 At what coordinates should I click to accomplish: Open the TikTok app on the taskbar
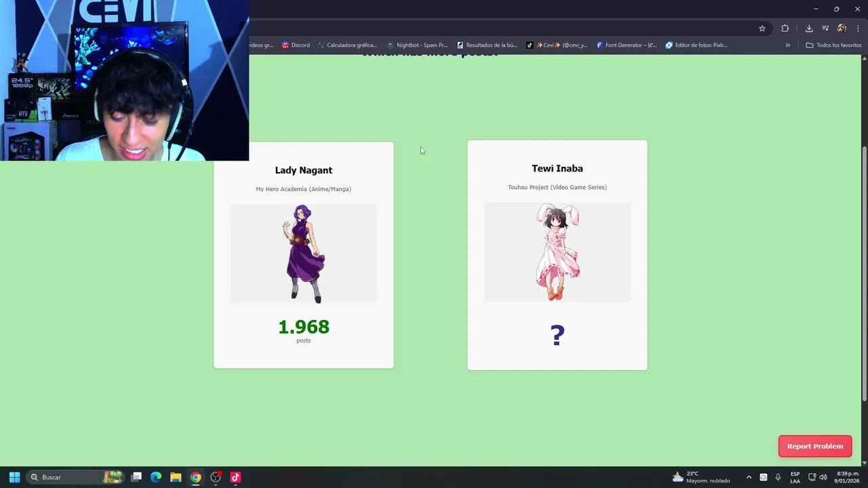pyautogui.click(x=235, y=477)
